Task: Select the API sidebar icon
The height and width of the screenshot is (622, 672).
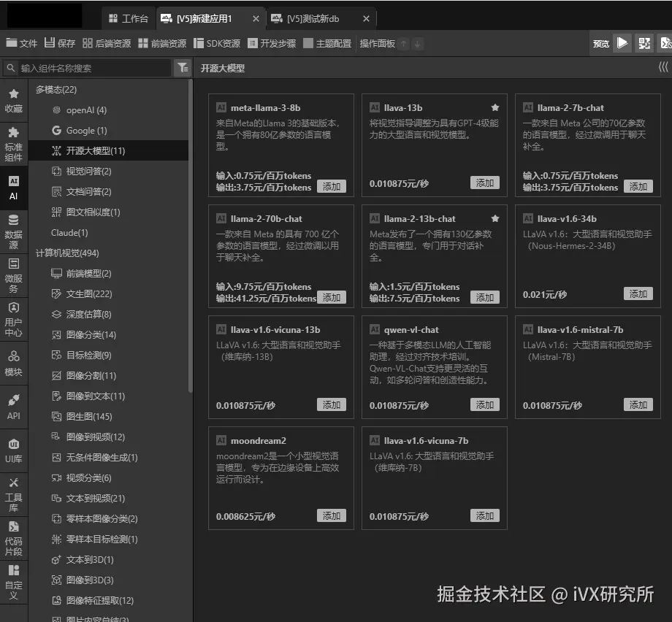Action: pyautogui.click(x=15, y=403)
